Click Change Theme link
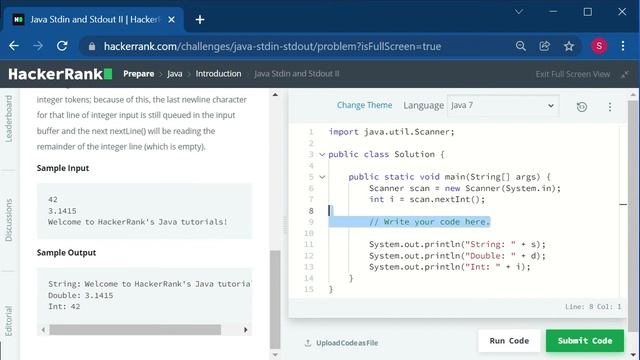The width and height of the screenshot is (640, 360). pyautogui.click(x=364, y=105)
